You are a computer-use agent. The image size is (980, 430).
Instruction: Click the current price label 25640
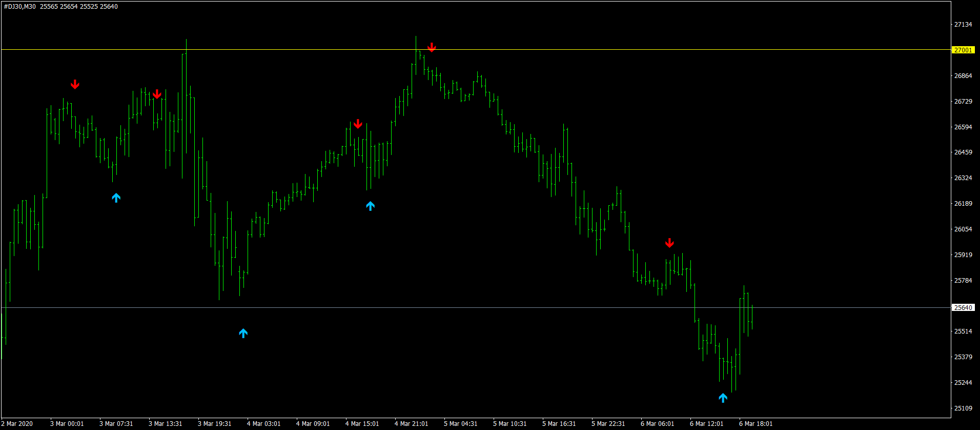963,308
